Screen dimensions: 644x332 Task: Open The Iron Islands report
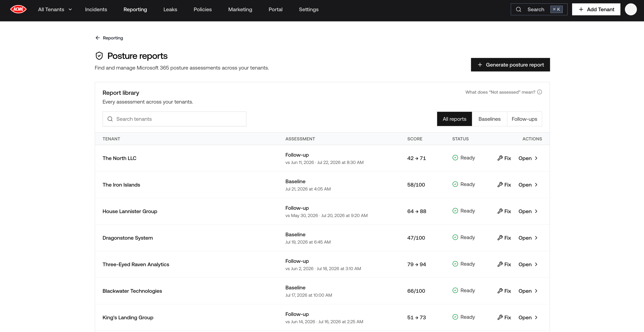pyautogui.click(x=528, y=185)
